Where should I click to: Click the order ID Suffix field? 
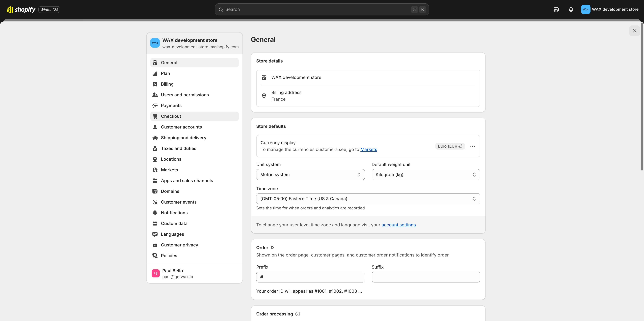tap(425, 277)
